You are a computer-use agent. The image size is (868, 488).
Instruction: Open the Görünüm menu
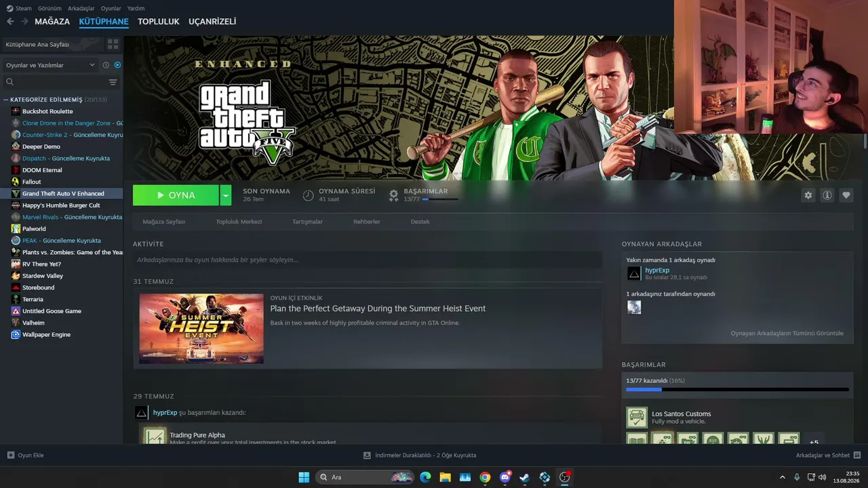tap(50, 8)
